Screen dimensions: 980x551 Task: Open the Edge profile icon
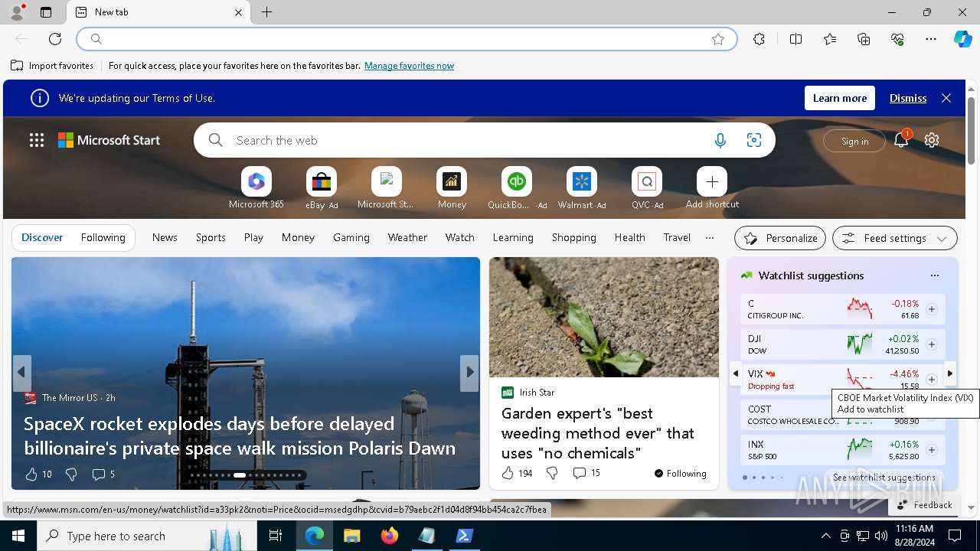(17, 12)
